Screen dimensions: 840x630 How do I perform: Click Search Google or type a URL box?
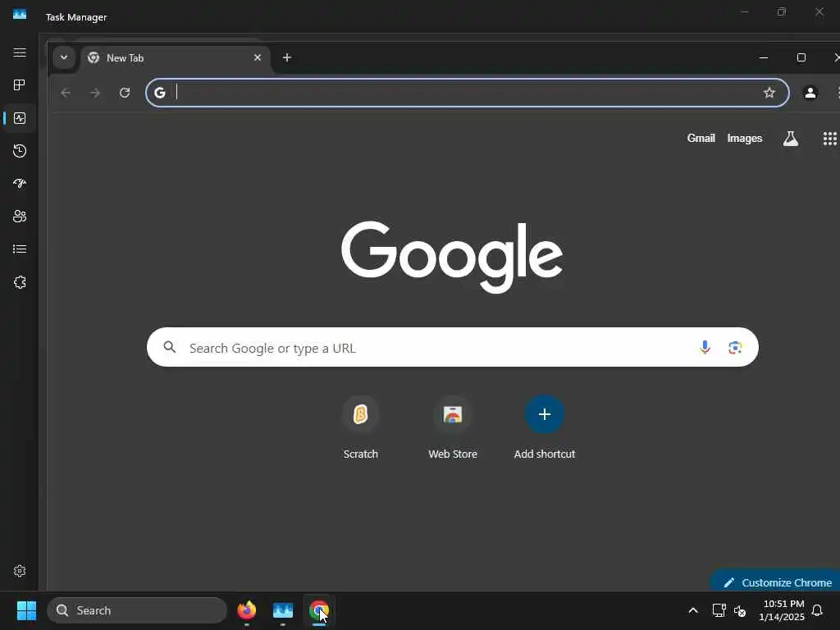pos(453,347)
